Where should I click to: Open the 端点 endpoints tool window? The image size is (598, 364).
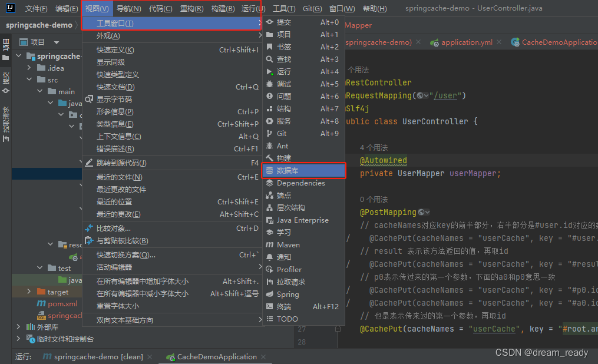(303, 196)
